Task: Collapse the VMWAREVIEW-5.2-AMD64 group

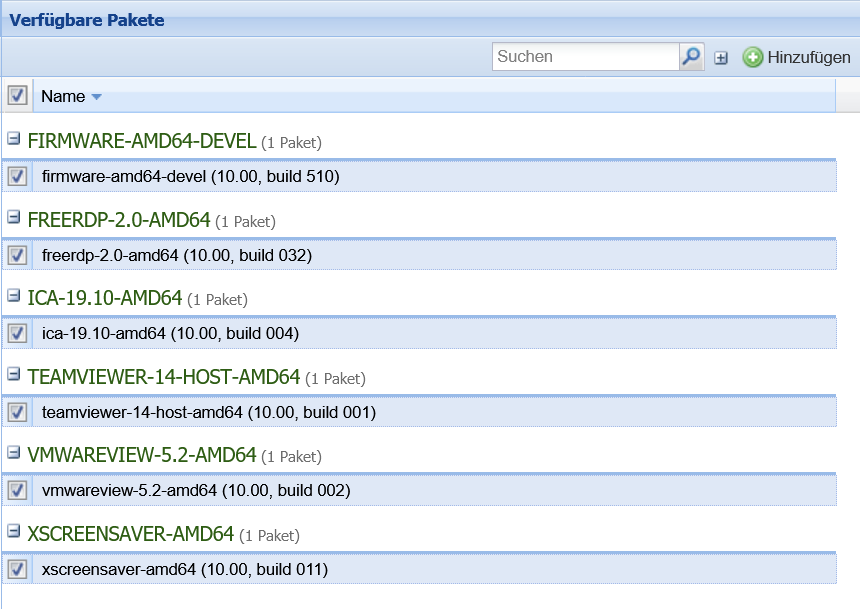Action: pyautogui.click(x=14, y=452)
